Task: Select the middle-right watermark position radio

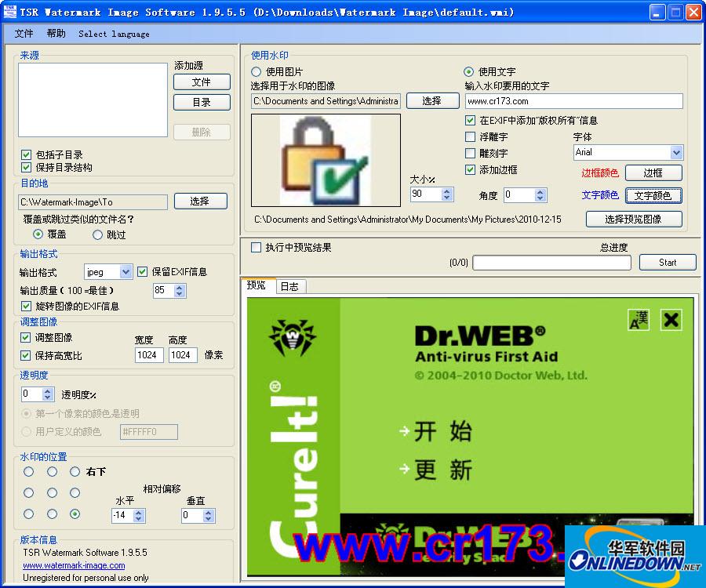Action: coord(75,492)
